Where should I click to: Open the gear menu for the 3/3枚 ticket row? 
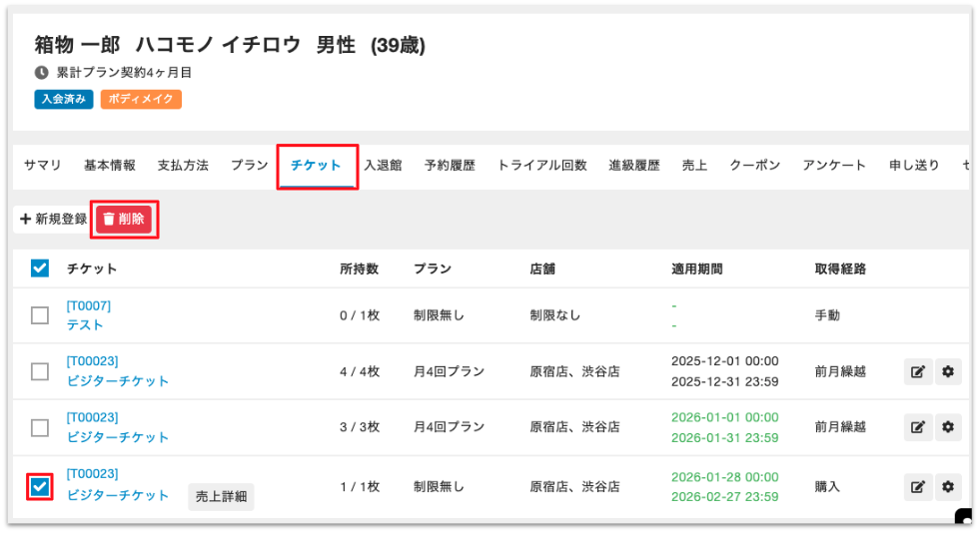point(947,428)
